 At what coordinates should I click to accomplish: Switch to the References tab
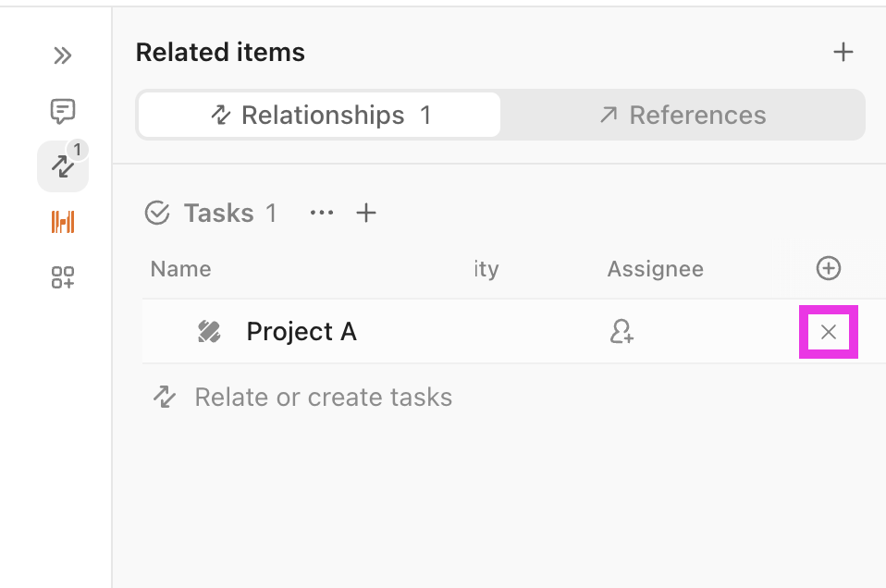(x=683, y=116)
